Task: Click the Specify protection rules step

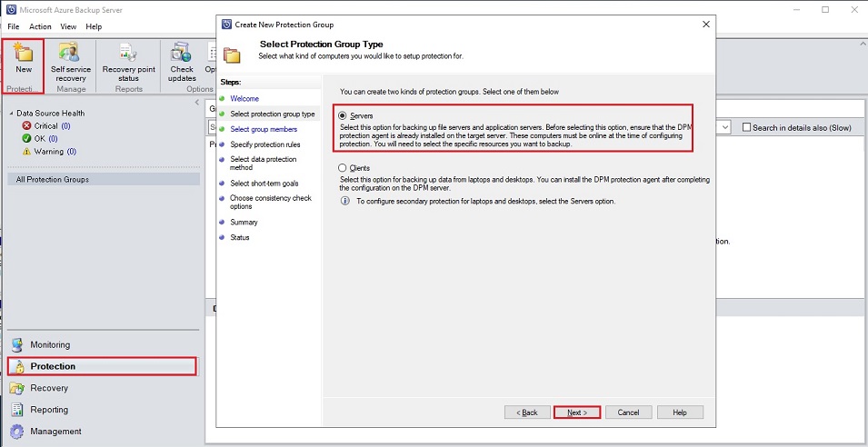Action: (x=265, y=144)
